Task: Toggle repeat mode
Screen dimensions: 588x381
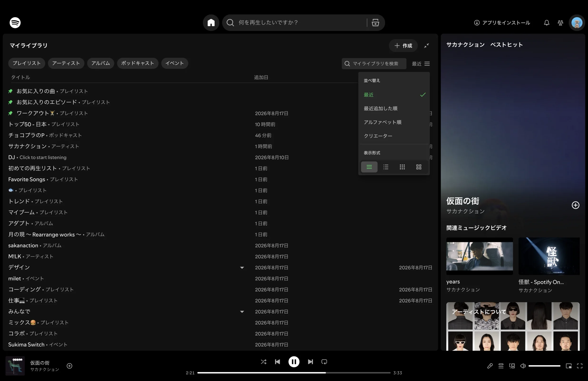Action: pos(324,362)
